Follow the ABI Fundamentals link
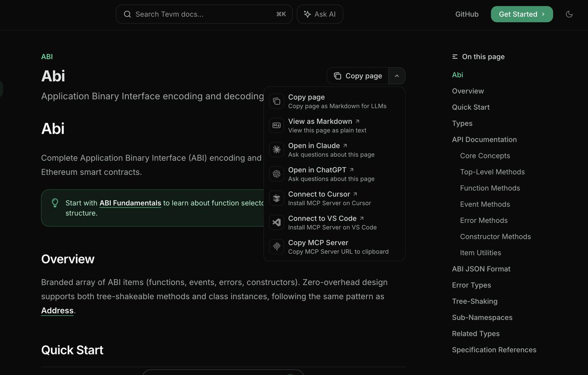The image size is (588, 375). pyautogui.click(x=130, y=203)
